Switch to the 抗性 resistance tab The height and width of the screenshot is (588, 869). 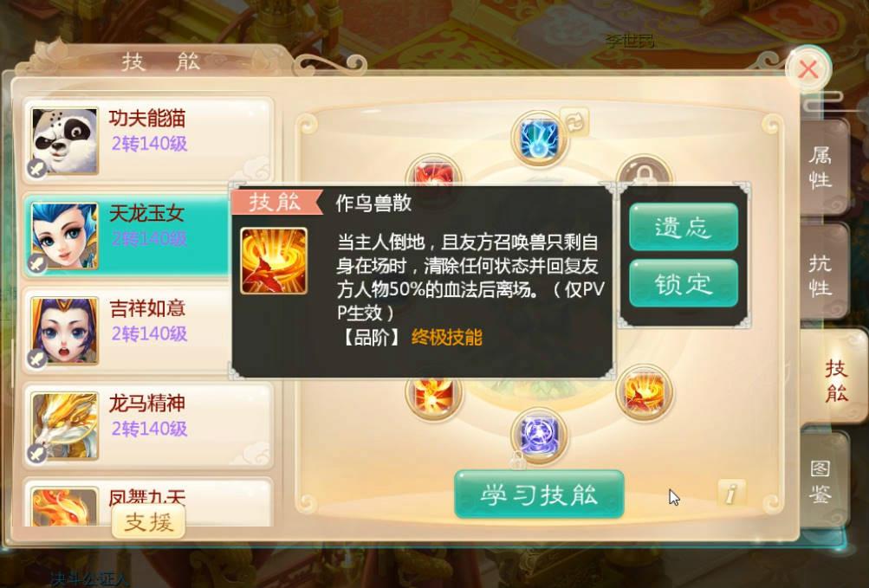(x=822, y=275)
